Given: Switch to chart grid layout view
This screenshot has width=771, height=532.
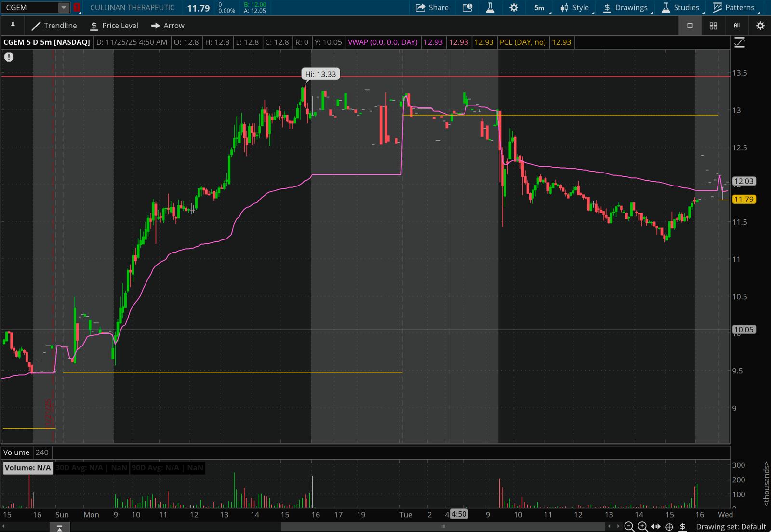Looking at the screenshot, I should point(713,26).
